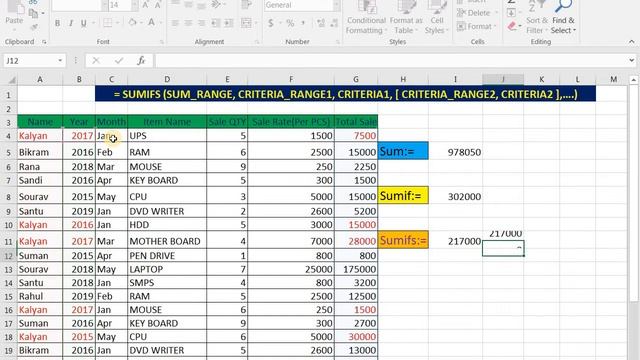The width and height of the screenshot is (640, 360).
Task: Decrease indent of cell content
Action: (216, 23)
